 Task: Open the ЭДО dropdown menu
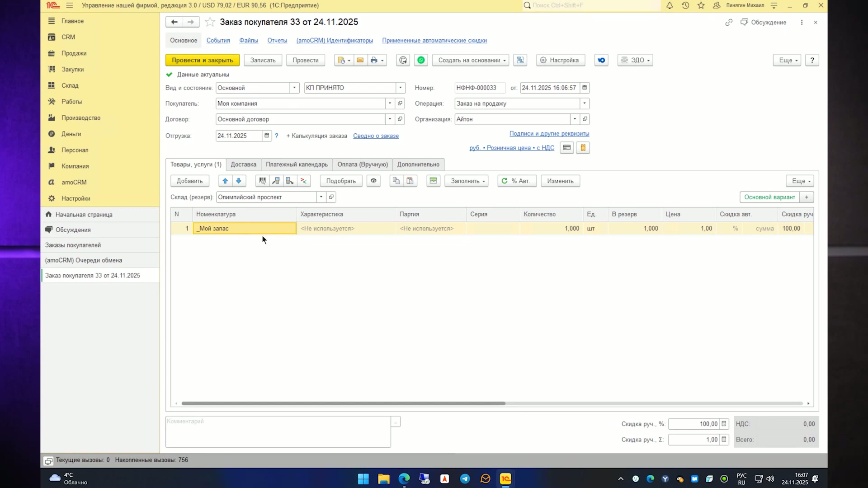635,60
